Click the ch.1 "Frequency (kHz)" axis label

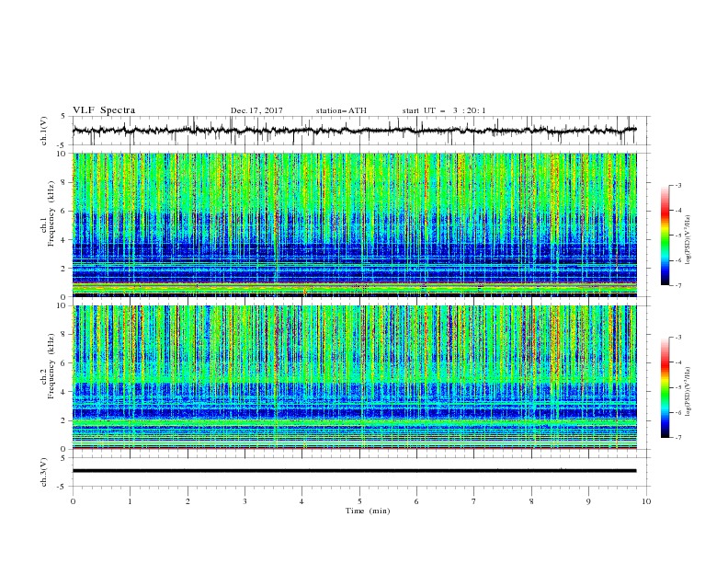point(51,214)
